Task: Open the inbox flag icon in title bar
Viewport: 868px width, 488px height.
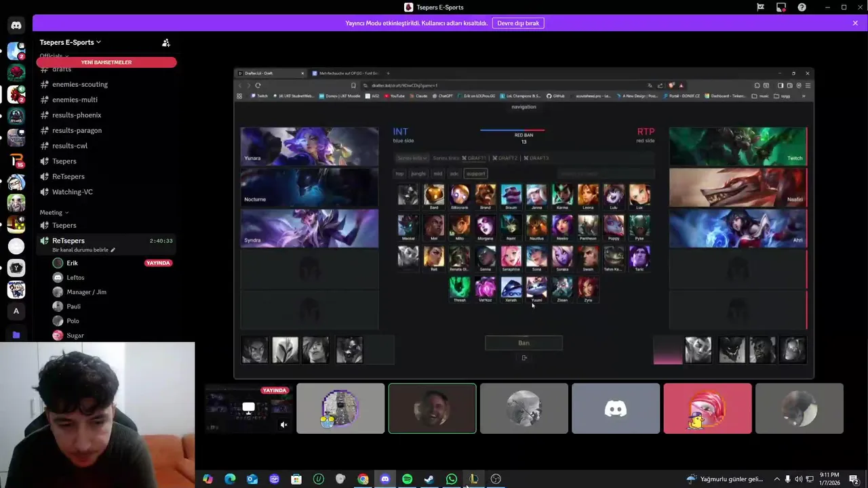Action: (760, 7)
